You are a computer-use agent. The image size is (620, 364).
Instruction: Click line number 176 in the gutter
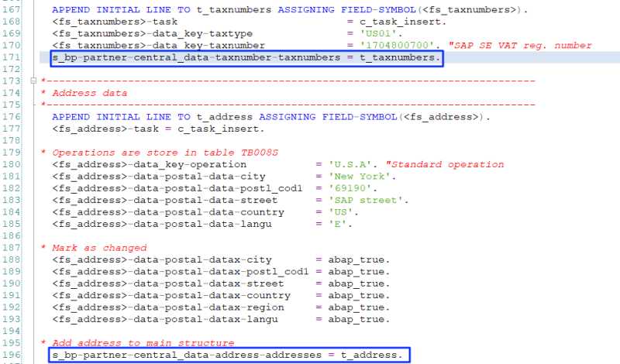[11, 117]
